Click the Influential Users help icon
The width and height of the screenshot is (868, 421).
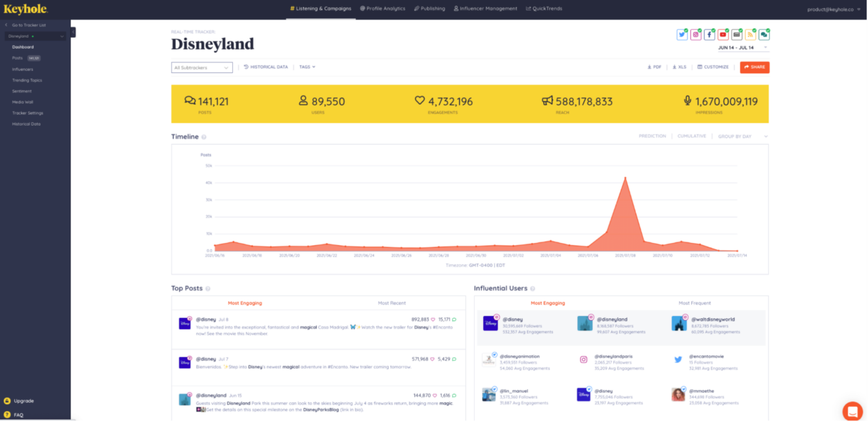point(532,289)
